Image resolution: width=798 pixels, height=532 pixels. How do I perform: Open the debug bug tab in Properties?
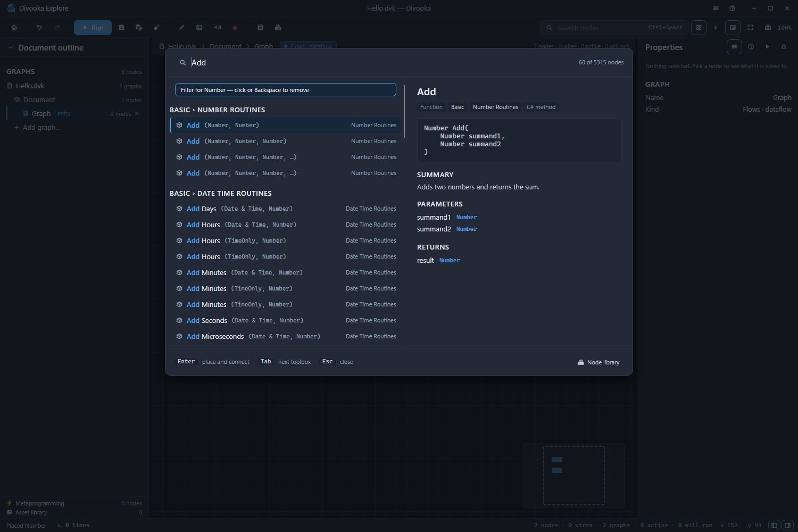pyautogui.click(x=784, y=47)
